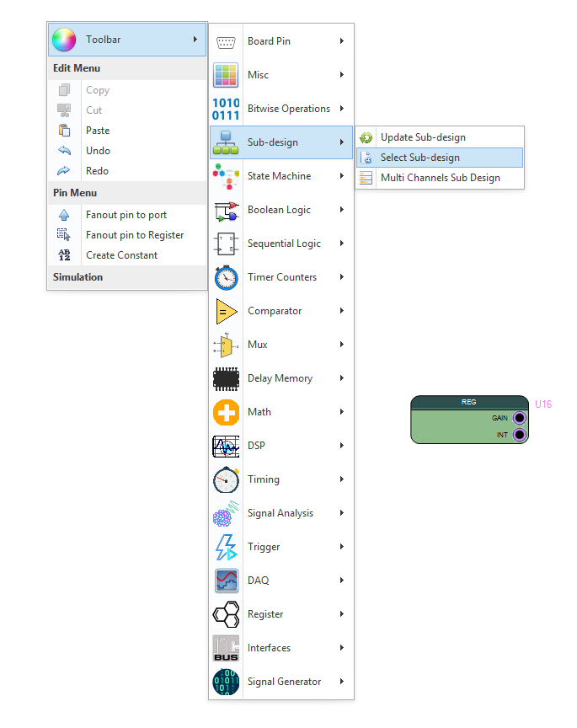
Task: Click the Edit Menu section header
Action: [x=127, y=68]
